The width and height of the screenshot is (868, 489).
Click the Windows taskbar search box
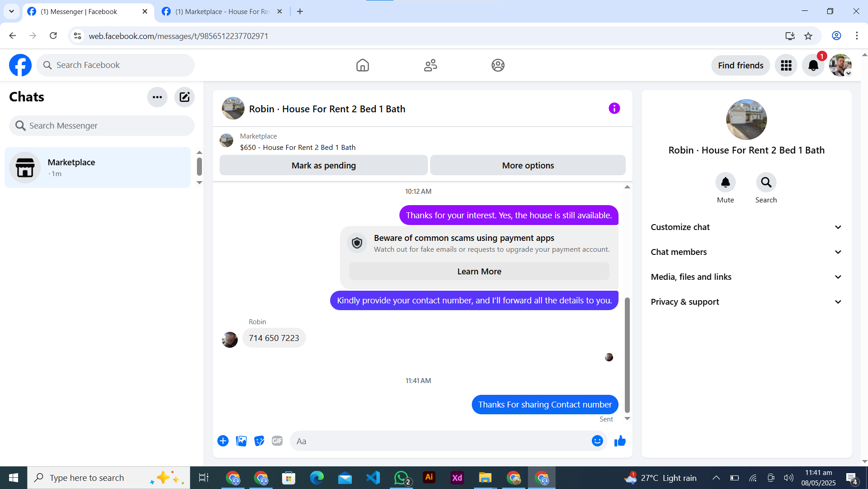tap(109, 478)
